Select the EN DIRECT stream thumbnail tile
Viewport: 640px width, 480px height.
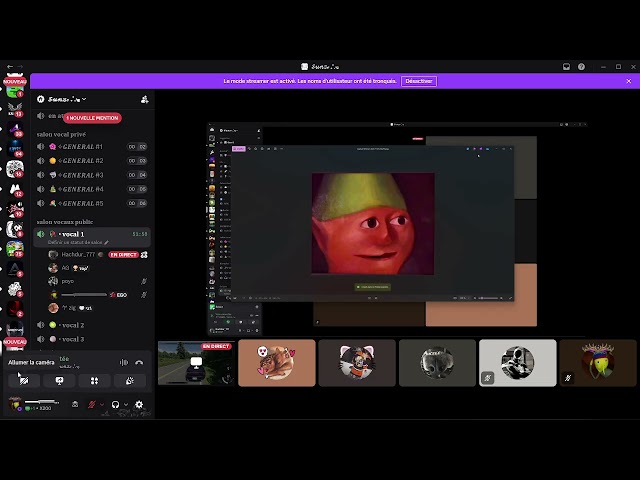(196, 363)
